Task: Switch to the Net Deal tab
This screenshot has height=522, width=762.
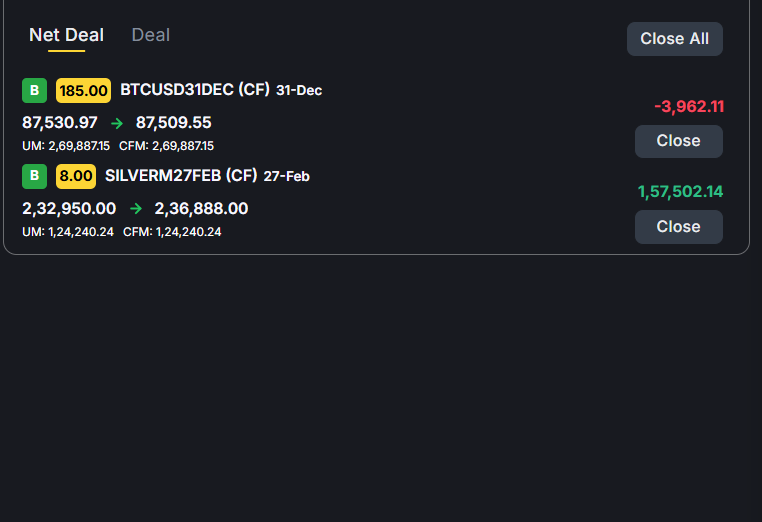Action: (66, 35)
